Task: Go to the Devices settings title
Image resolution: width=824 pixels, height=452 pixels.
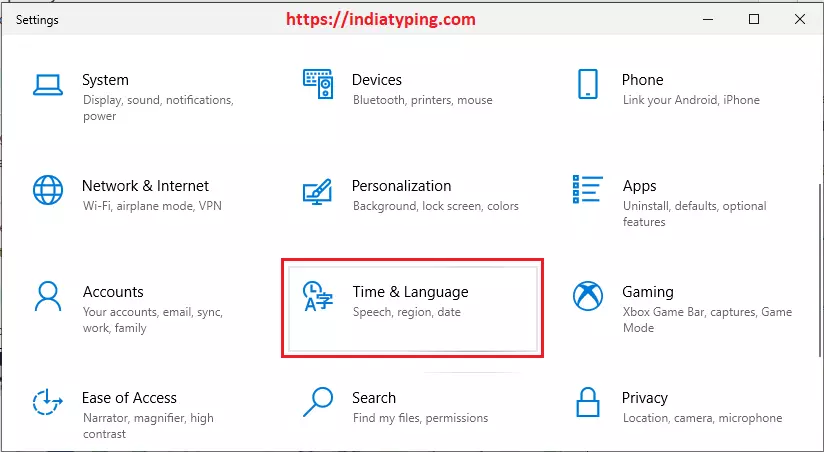Action: (377, 80)
